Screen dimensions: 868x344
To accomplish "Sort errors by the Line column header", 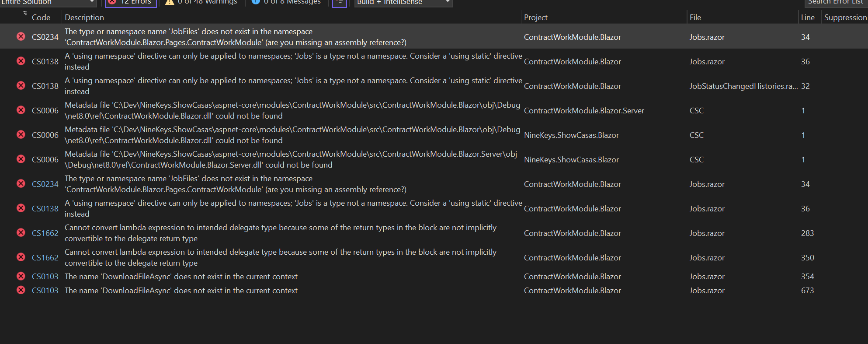I will (x=807, y=18).
